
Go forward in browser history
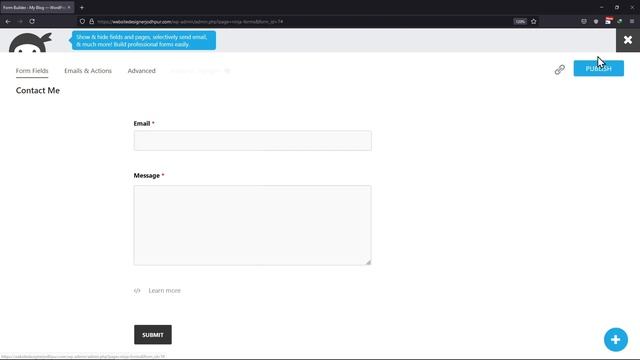[20, 21]
